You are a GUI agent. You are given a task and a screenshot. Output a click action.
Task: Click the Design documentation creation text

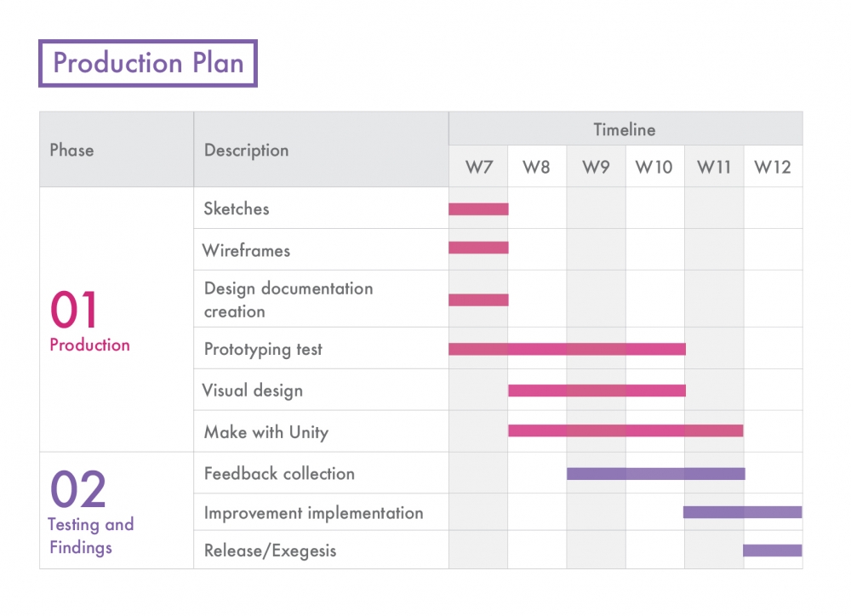288,299
